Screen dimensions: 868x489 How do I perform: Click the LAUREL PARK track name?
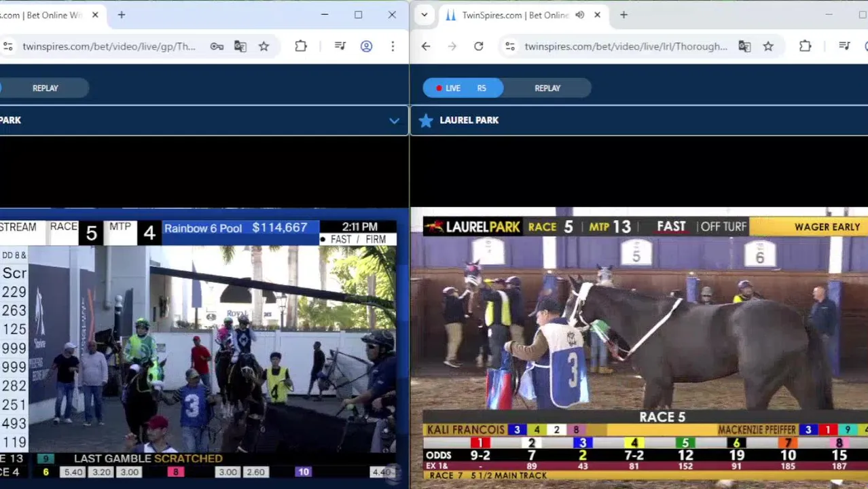[x=469, y=120]
